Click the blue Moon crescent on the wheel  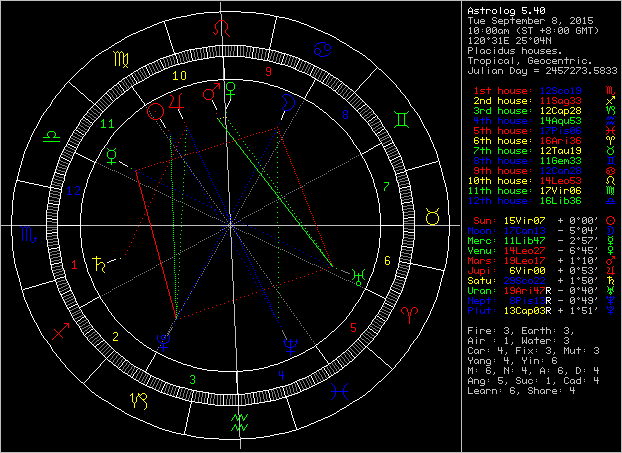(x=289, y=102)
